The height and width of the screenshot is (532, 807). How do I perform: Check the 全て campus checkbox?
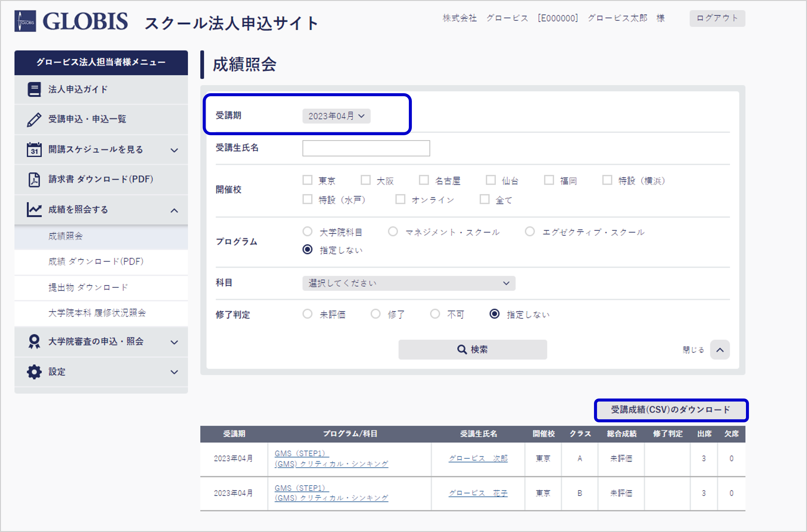click(x=484, y=199)
